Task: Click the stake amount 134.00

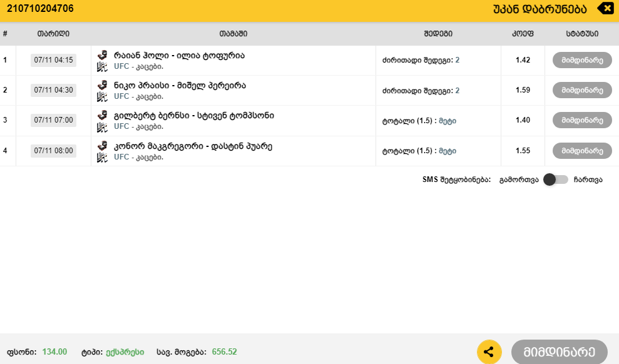Action: pos(54,351)
